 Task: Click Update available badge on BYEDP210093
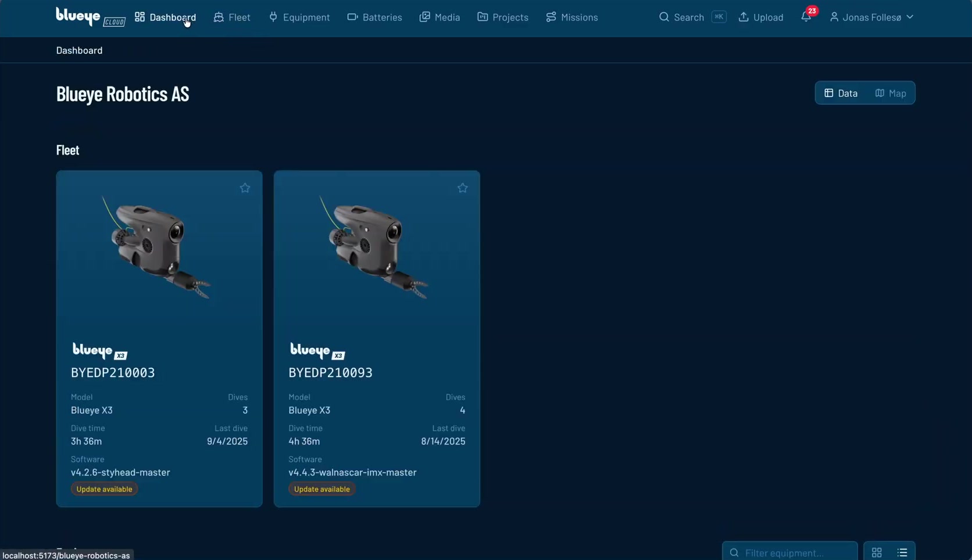(322, 489)
